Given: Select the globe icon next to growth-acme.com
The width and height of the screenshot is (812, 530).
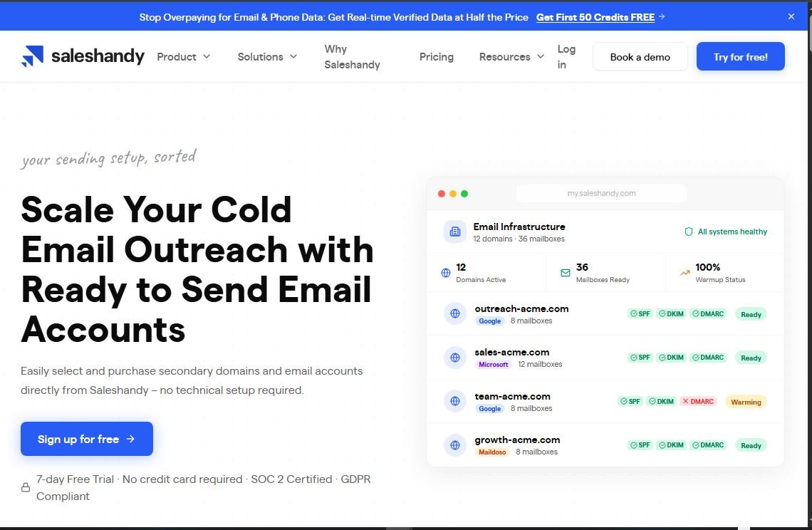Looking at the screenshot, I should [x=454, y=445].
